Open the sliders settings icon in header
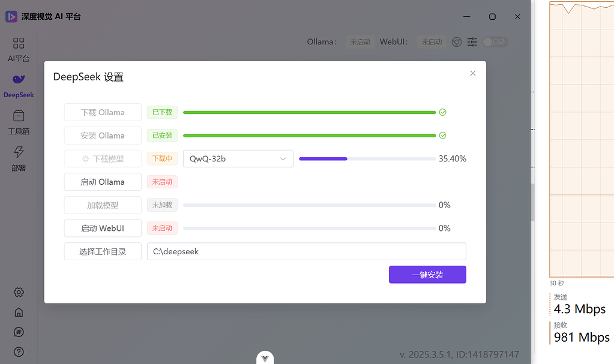Viewport: 614px width, 364px height. coord(472,42)
